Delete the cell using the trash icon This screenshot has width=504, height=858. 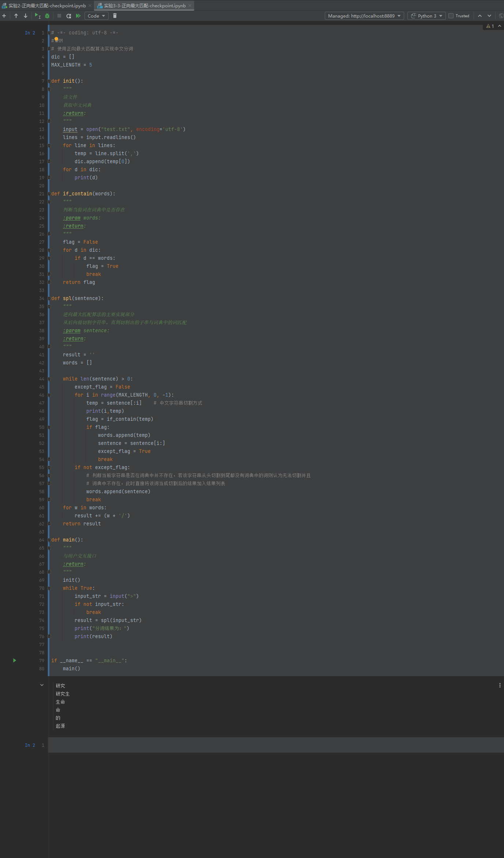115,16
